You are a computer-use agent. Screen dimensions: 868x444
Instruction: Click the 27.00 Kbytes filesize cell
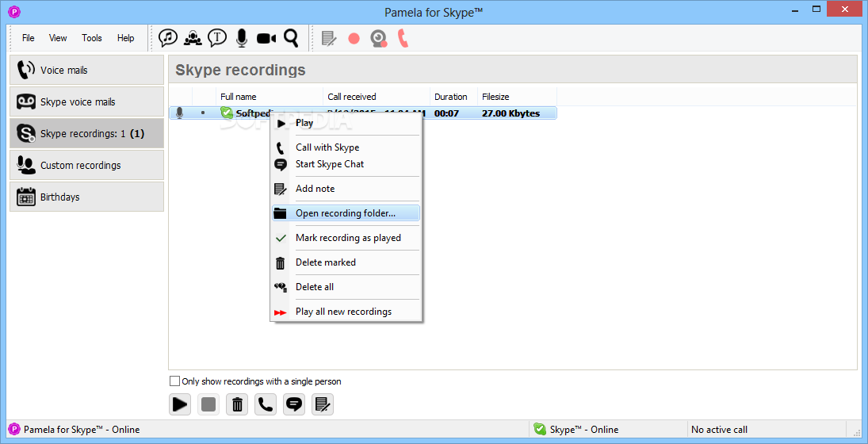(511, 113)
